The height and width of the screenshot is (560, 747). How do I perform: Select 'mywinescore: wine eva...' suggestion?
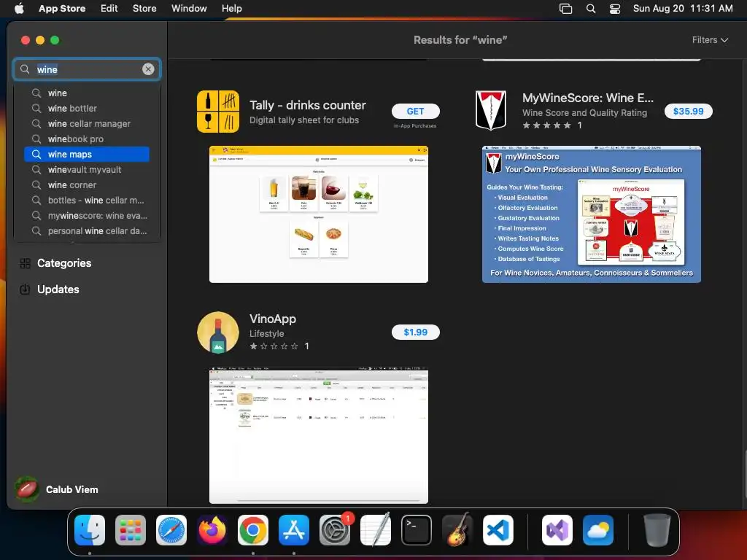pyautogui.click(x=87, y=215)
